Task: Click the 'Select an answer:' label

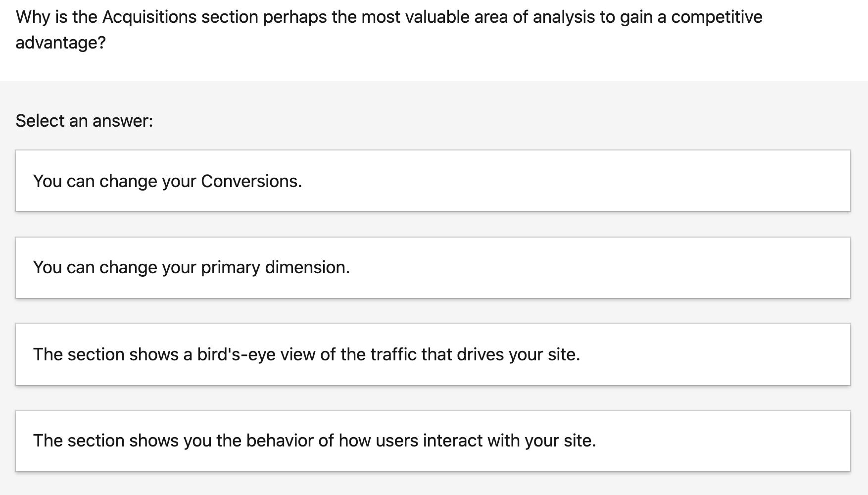Action: tap(84, 121)
